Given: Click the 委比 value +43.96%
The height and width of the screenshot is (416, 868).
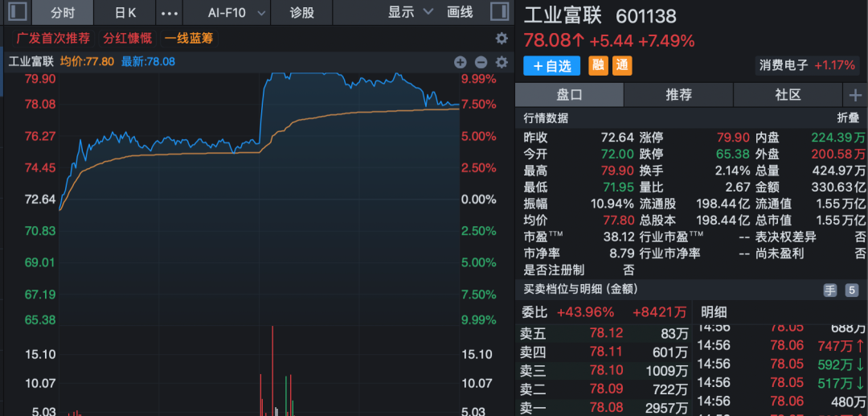Looking at the screenshot, I should (586, 312).
